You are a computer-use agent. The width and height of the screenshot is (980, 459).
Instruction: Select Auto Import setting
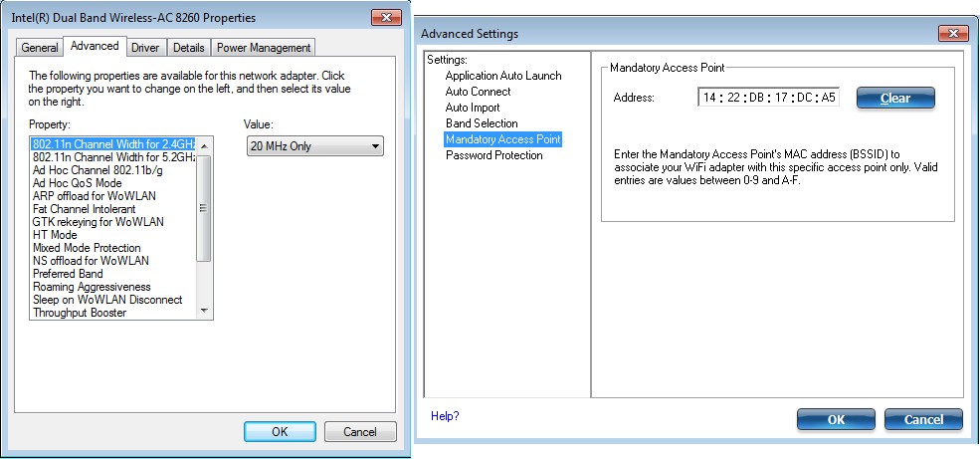click(x=473, y=108)
